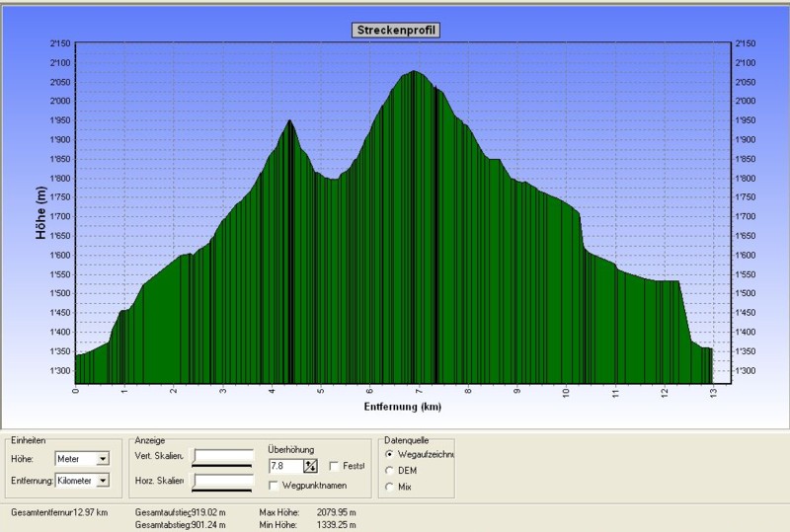Click the Streckenprofil title button

coord(395,30)
